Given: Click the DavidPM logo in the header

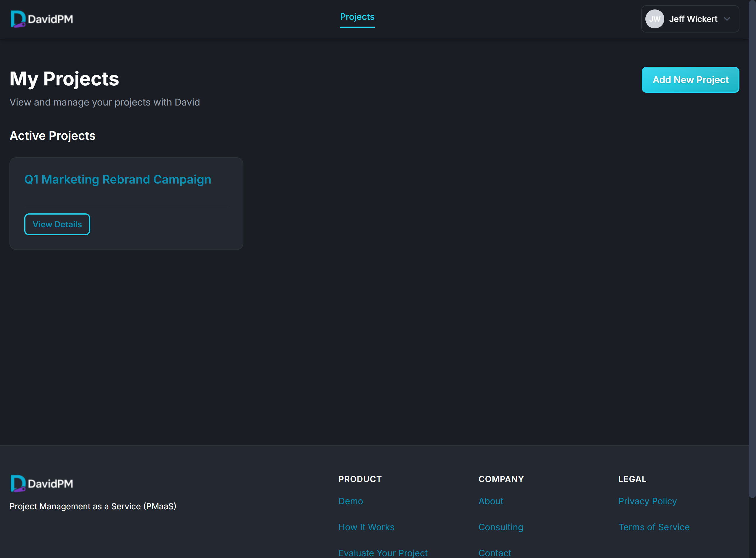Looking at the screenshot, I should coord(42,19).
